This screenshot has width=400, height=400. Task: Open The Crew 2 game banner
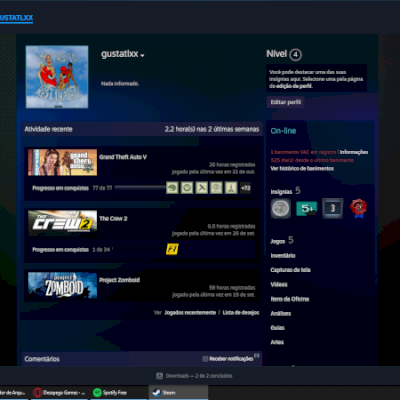(62, 223)
